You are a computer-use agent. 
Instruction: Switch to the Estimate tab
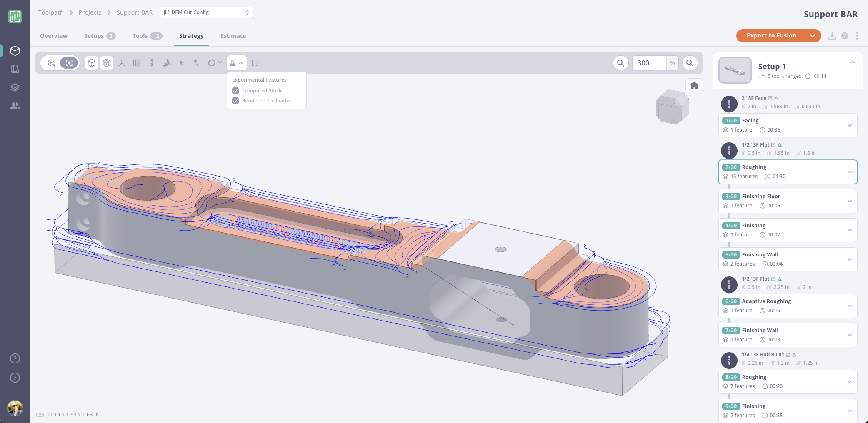point(233,36)
